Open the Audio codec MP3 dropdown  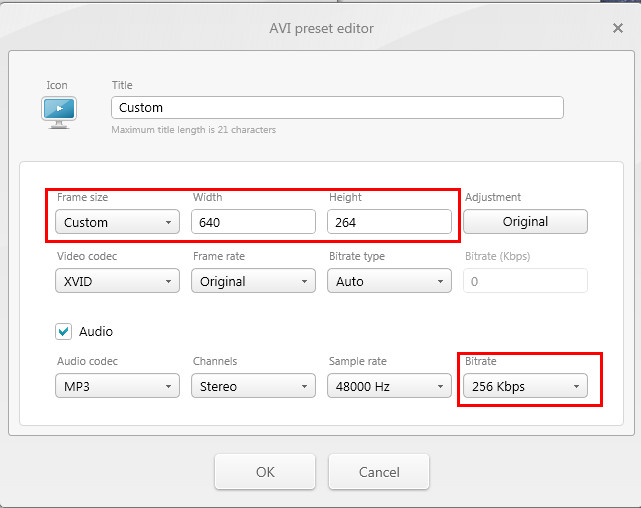117,386
